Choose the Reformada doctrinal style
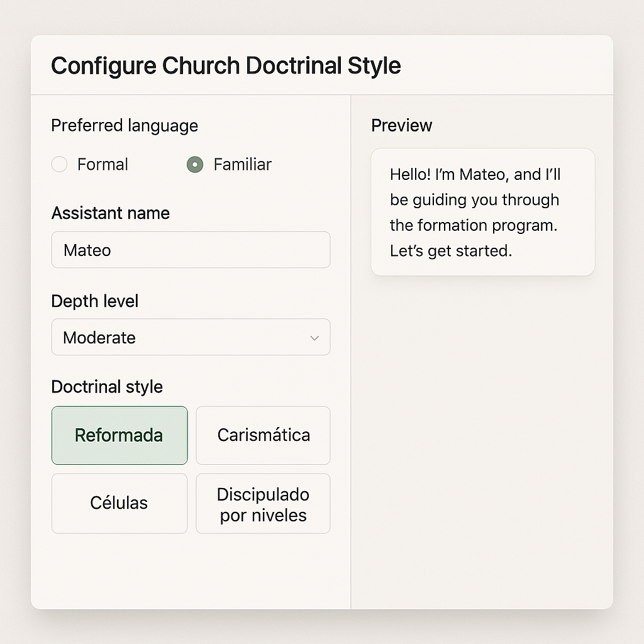The width and height of the screenshot is (644, 644). (119, 435)
